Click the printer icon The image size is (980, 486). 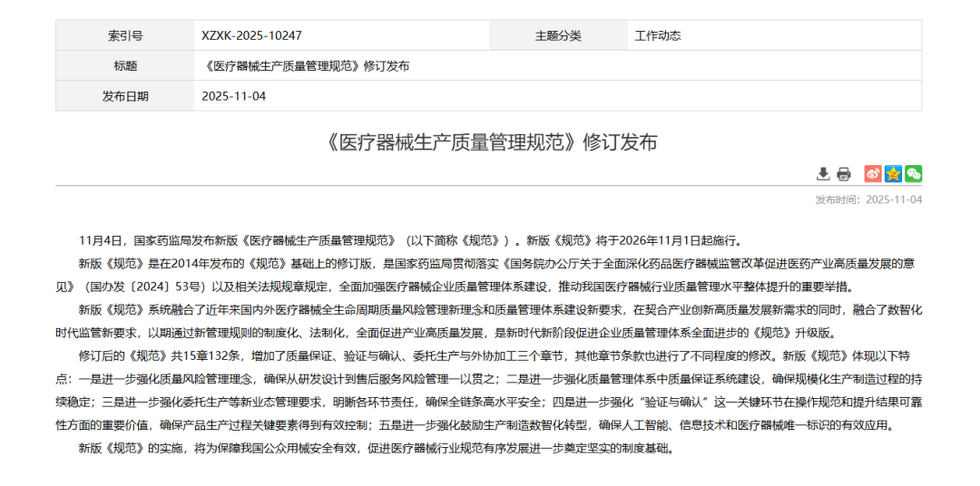(x=843, y=174)
